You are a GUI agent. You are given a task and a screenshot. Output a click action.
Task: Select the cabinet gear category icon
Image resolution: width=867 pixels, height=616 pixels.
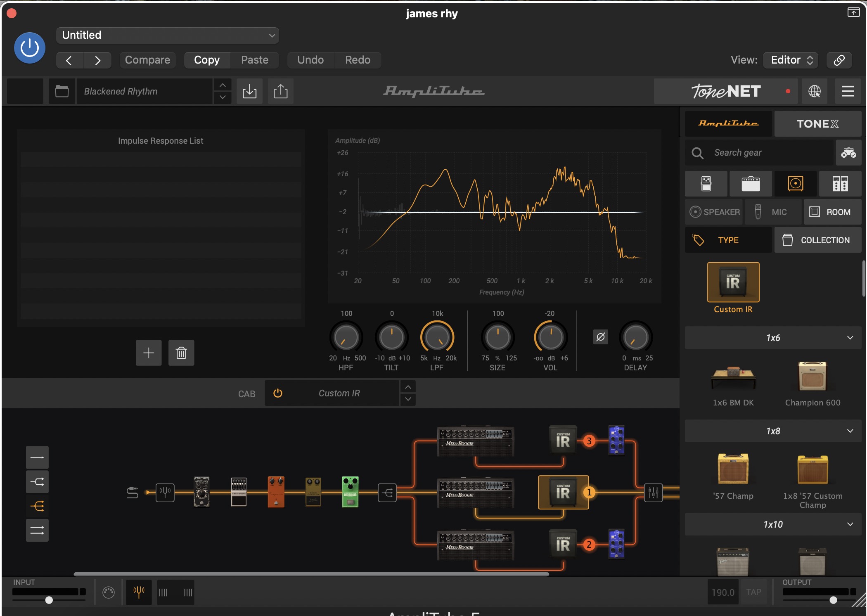coord(795,184)
